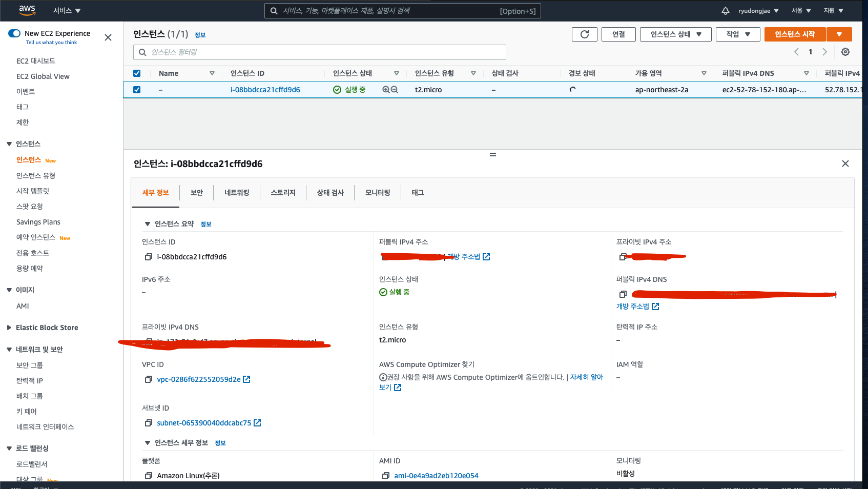Switch to the 보안 tab
This screenshot has width=868, height=489.
[197, 193]
